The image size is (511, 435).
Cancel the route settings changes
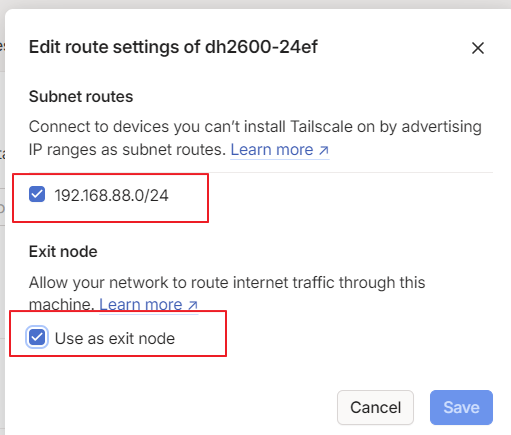375,407
